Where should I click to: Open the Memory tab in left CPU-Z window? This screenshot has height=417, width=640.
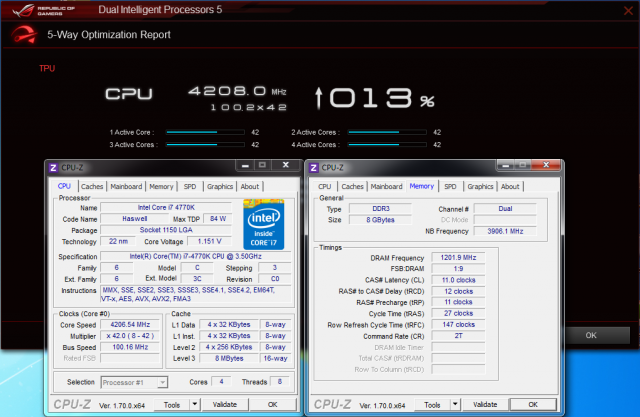point(161,186)
